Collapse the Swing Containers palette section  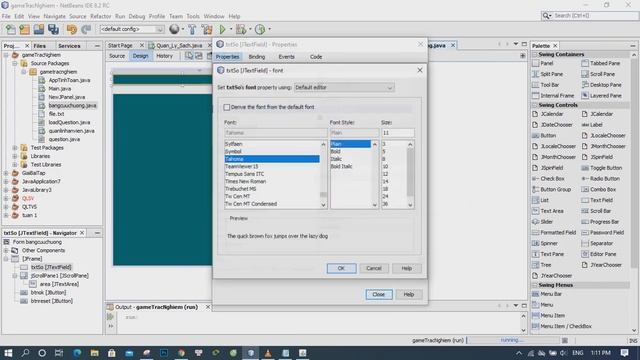pyautogui.click(x=535, y=54)
